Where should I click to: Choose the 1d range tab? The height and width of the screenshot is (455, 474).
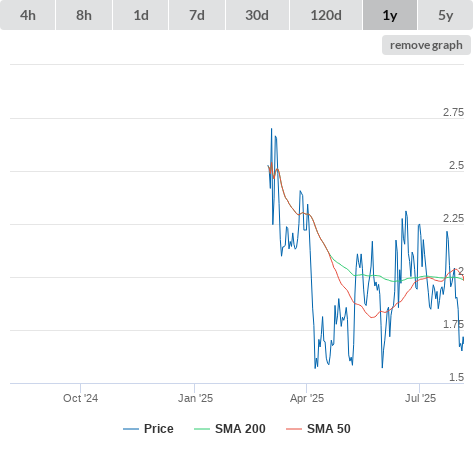pos(141,15)
